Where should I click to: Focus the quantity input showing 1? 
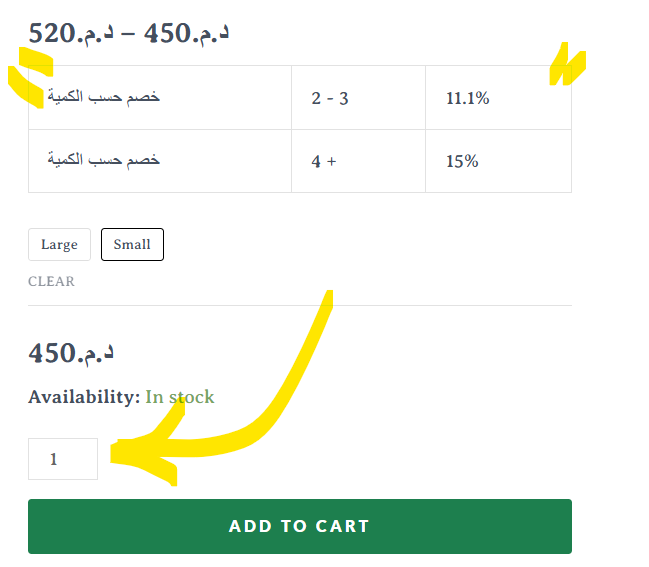tap(63, 459)
